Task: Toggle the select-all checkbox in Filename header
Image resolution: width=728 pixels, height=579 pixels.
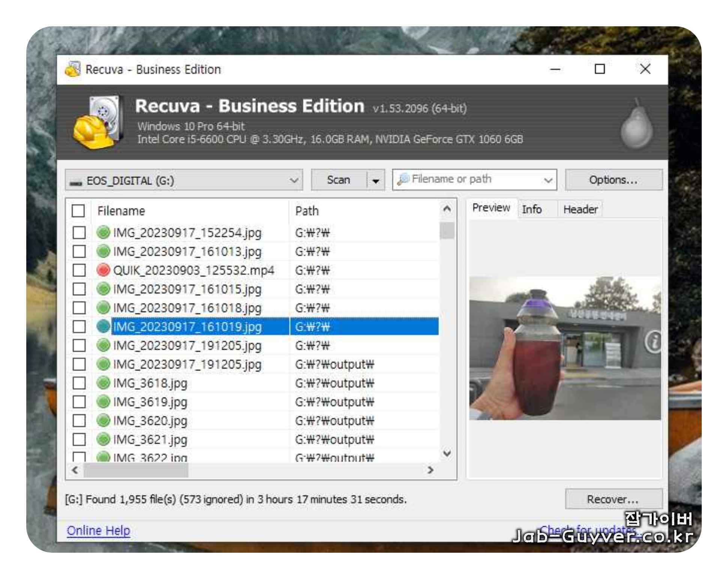Action: click(78, 211)
